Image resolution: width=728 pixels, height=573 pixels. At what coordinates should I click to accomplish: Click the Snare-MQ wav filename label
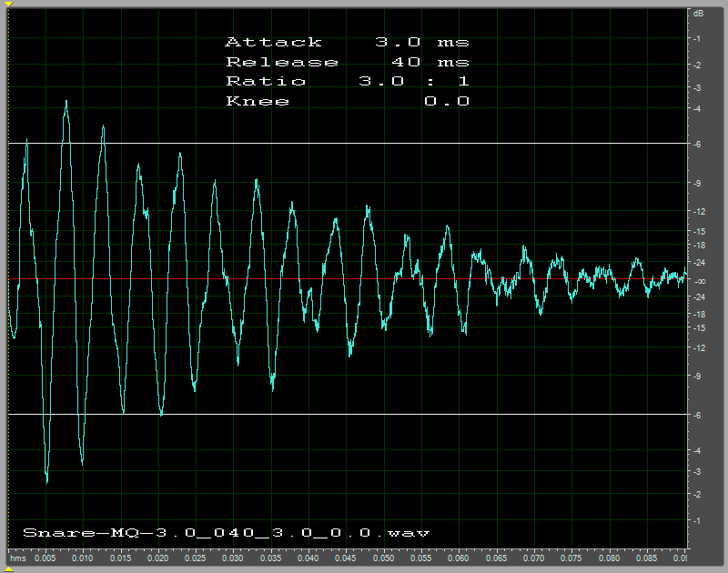(226, 532)
